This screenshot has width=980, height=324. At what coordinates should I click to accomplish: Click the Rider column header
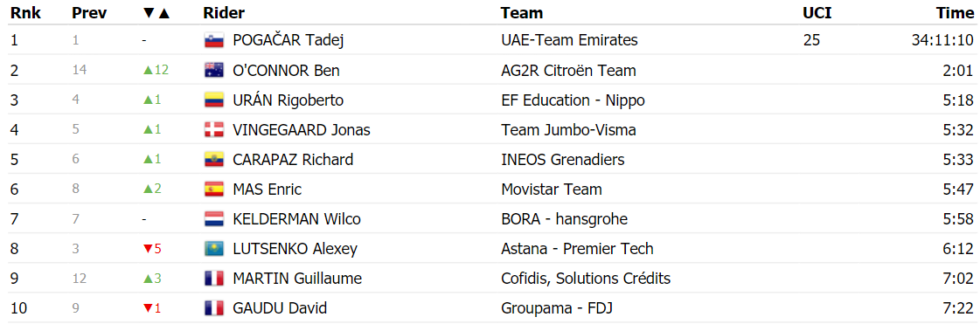point(224,13)
